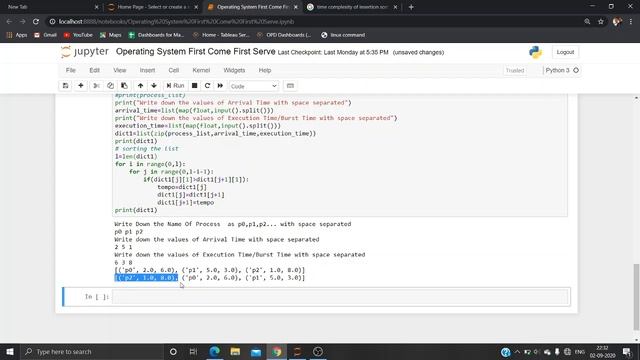
Task: Open the File menu
Action: tap(71, 70)
